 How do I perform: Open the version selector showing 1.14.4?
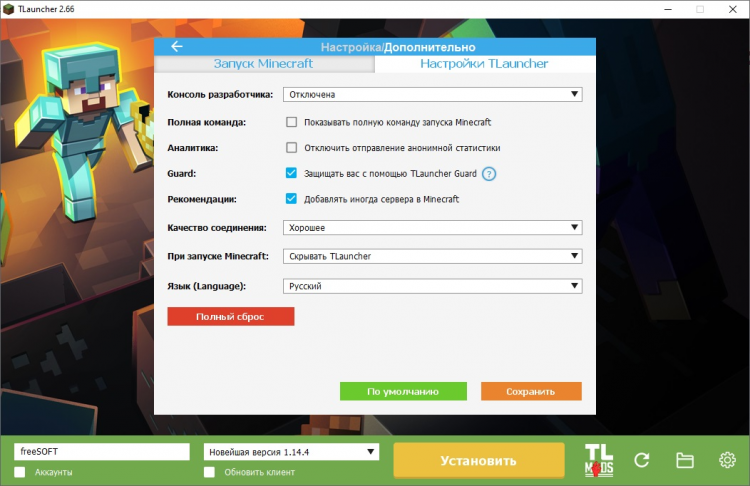(291, 452)
